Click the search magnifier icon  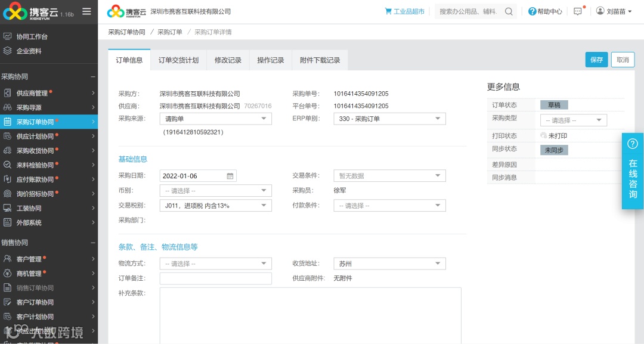(509, 11)
